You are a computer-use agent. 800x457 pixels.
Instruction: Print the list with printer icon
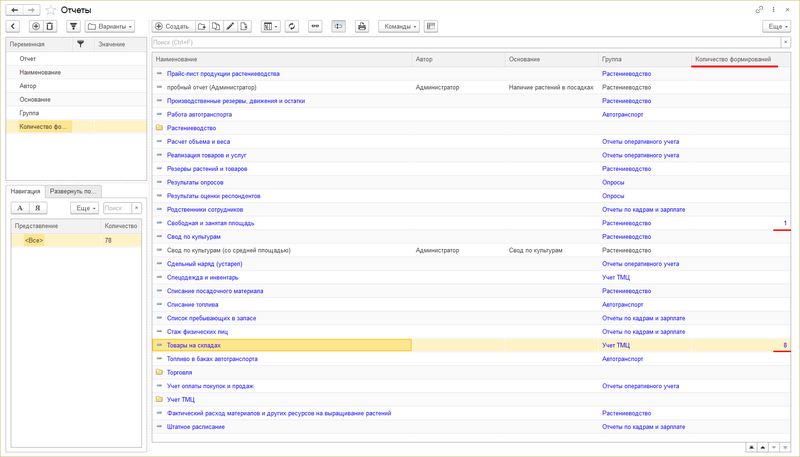pyautogui.click(x=362, y=27)
